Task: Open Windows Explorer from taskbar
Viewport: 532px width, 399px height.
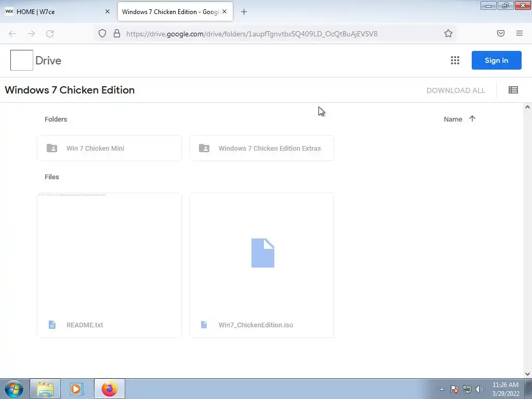Action: click(x=45, y=389)
